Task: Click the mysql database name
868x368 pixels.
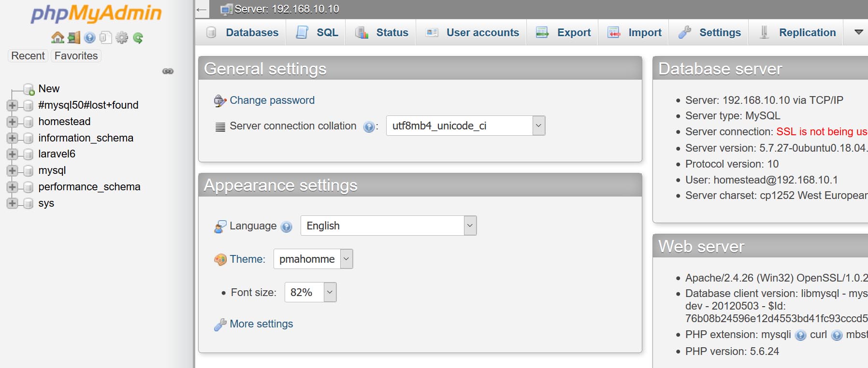Action: [52, 170]
